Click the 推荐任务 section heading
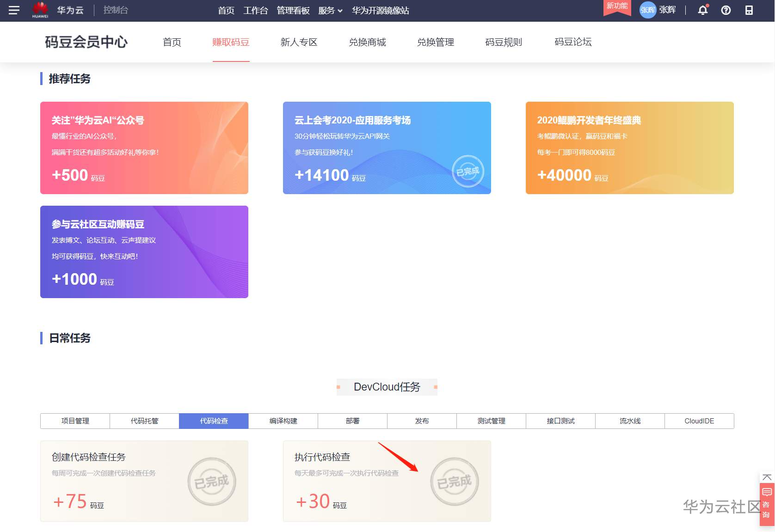This screenshot has height=532, width=775. click(69, 79)
